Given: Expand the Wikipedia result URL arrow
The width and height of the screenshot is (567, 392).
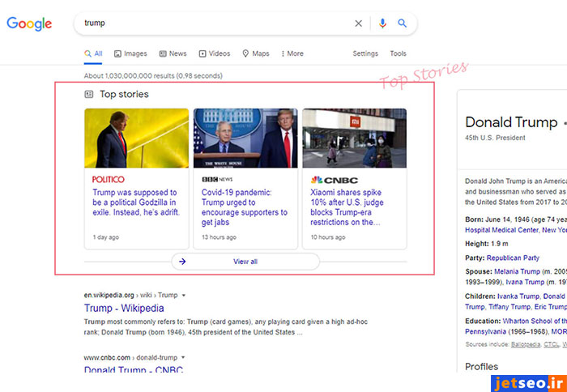Looking at the screenshot, I should (184, 295).
